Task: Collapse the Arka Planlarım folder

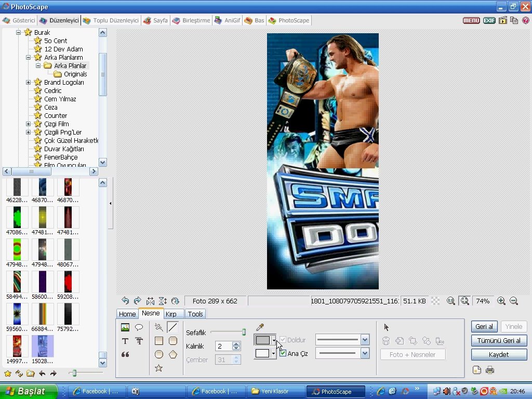Action: pos(29,57)
